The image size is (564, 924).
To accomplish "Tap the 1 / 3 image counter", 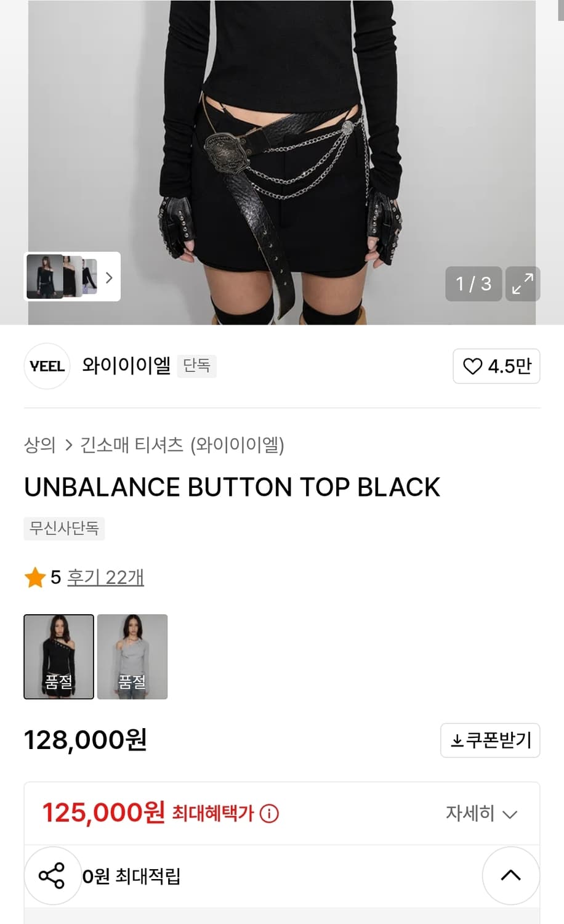I will 473,284.
